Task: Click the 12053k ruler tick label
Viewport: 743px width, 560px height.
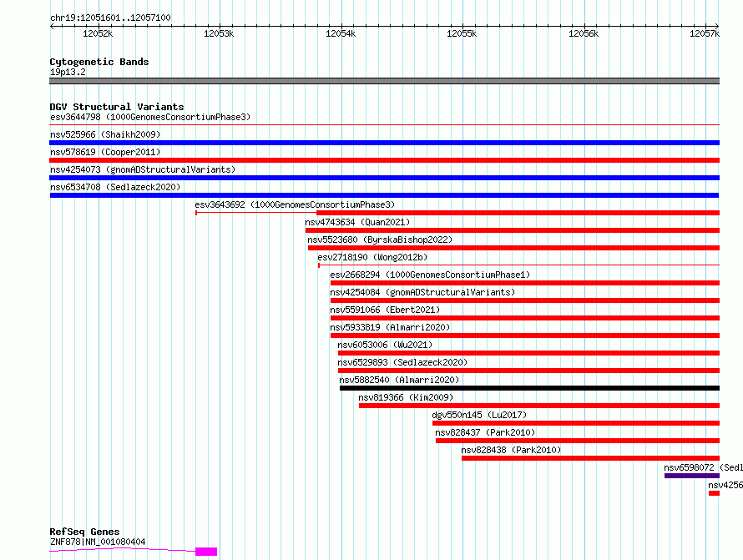Action: pos(219,33)
